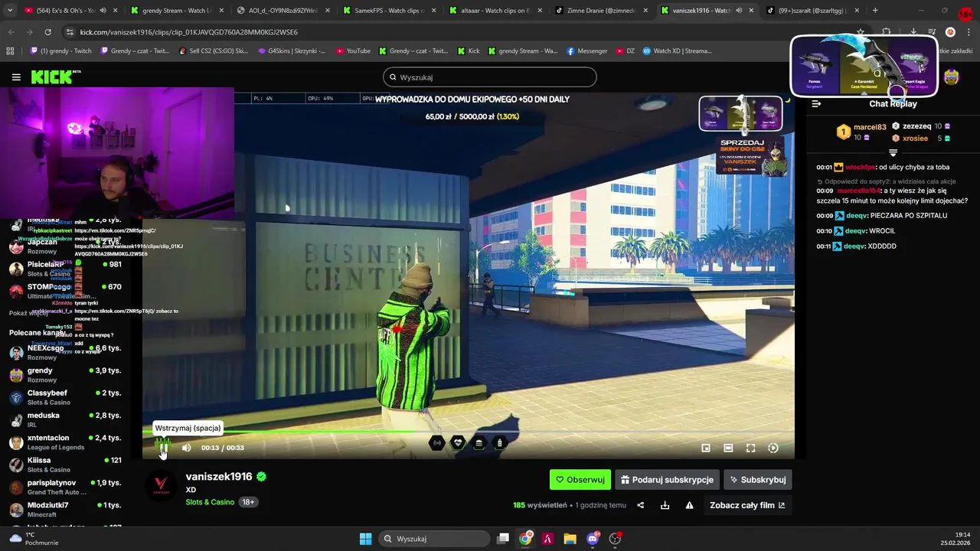980x551 pixels.
Task: Focus the Kick Wyszukaj search field
Action: (x=490, y=77)
